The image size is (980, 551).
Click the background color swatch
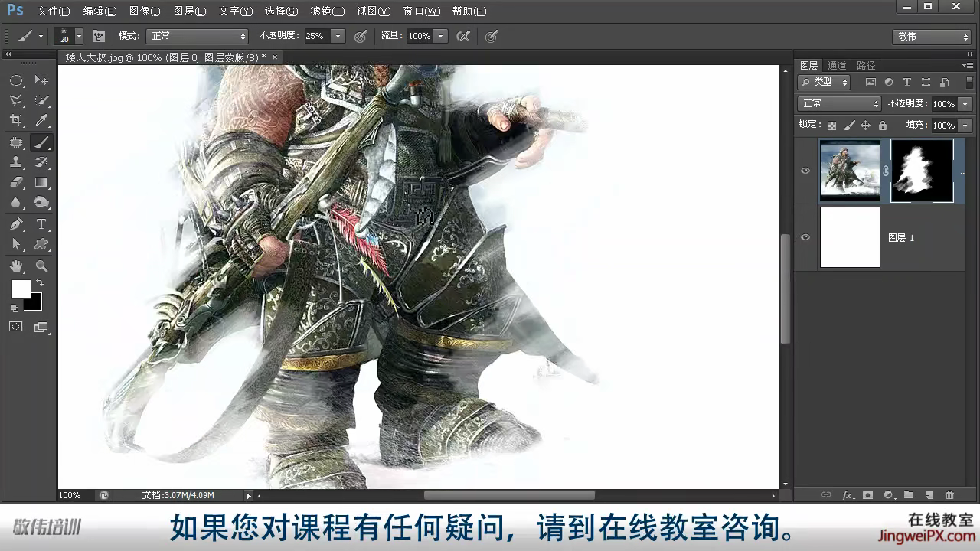34,302
